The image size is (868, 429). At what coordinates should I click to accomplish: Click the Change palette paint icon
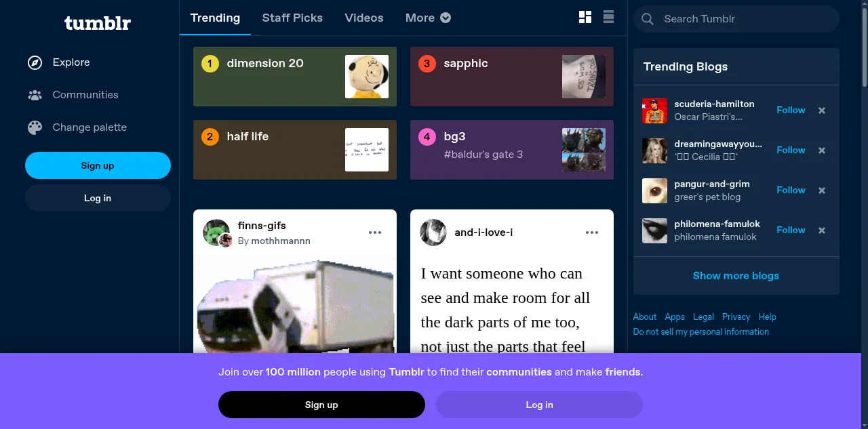[35, 127]
